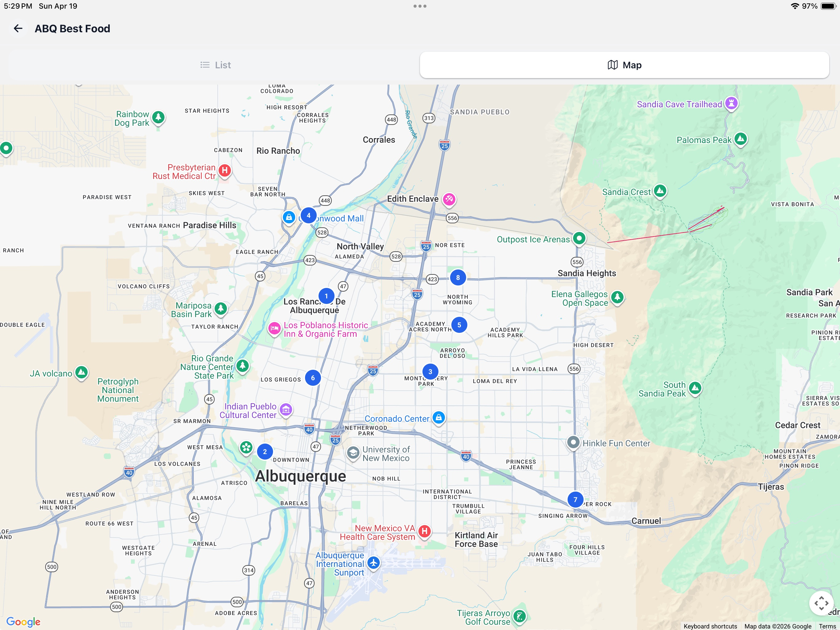
Task: Open numbered map pin 5
Action: (x=459, y=325)
